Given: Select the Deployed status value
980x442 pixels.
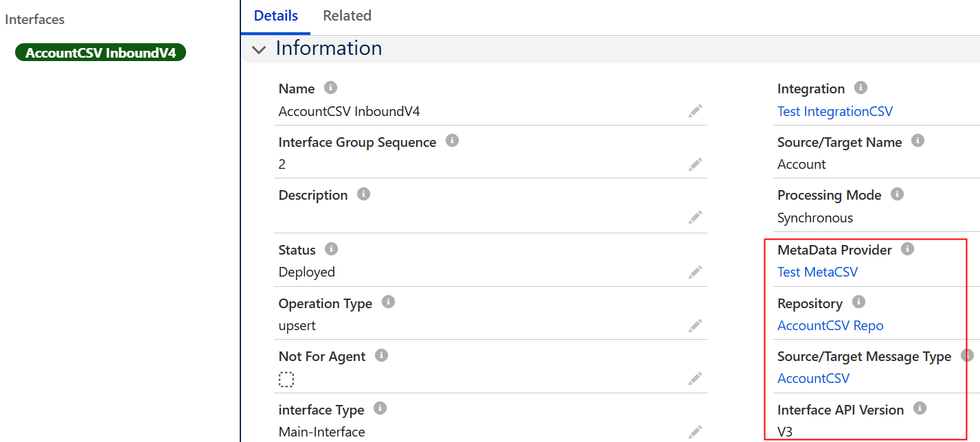Looking at the screenshot, I should tap(307, 272).
